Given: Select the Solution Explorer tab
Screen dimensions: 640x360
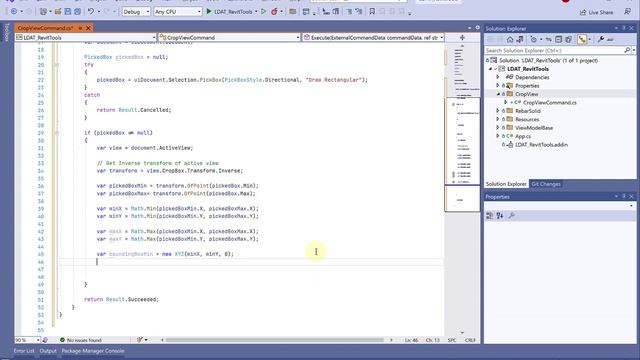Looking at the screenshot, I should (x=506, y=184).
